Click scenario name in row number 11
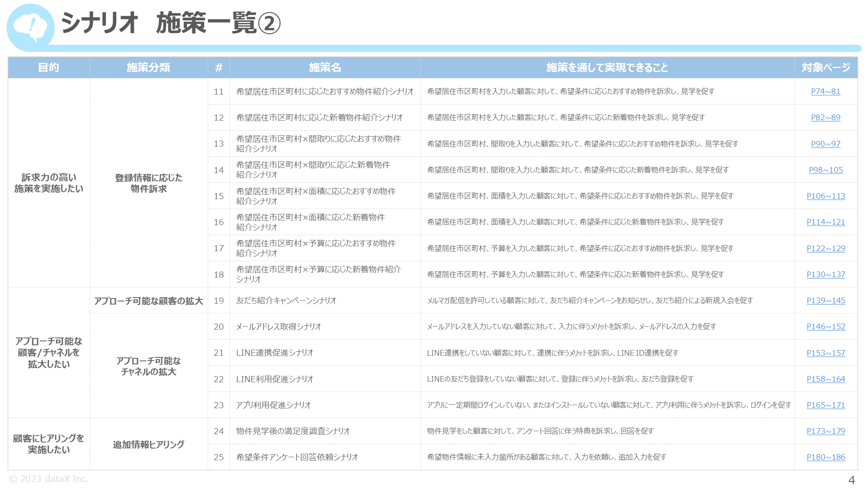Screen dimensions: 868x488 325,92
